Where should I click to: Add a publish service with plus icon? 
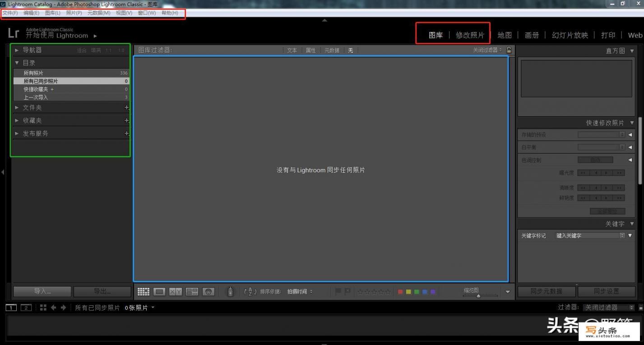pos(126,134)
